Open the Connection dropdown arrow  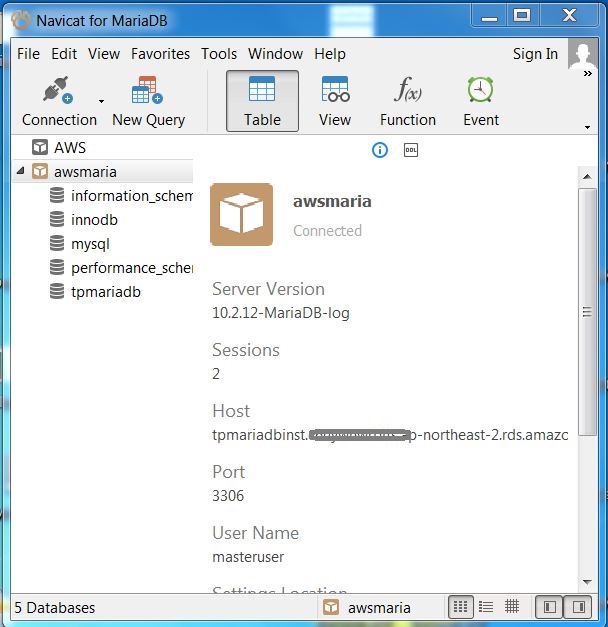[101, 102]
